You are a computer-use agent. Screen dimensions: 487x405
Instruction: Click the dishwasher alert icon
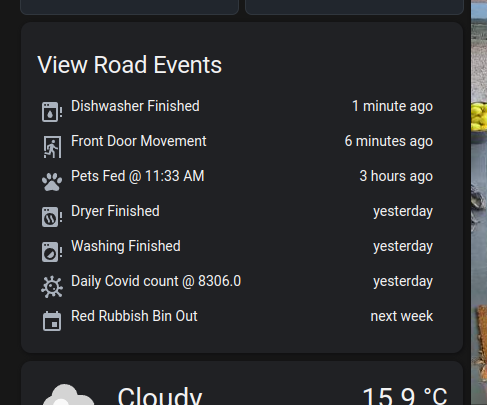(52, 112)
